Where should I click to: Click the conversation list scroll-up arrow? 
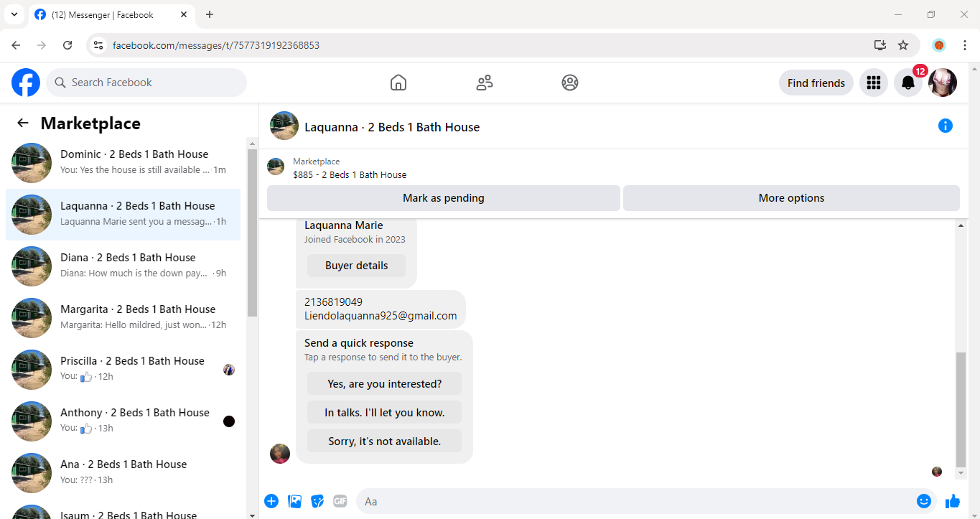pyautogui.click(x=252, y=143)
